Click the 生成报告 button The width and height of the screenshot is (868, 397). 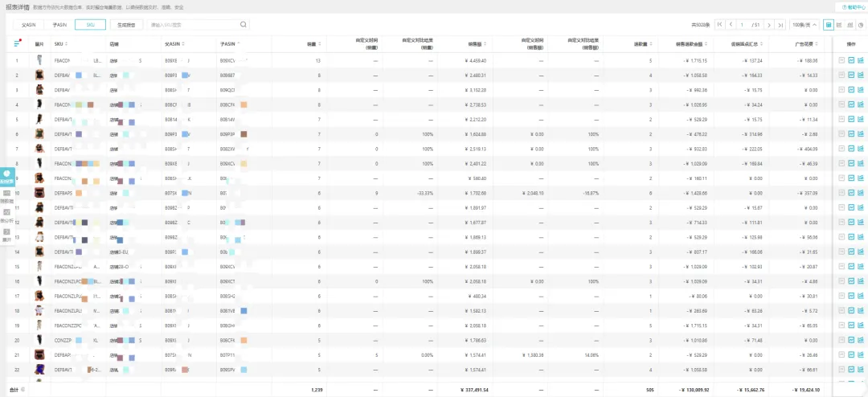(x=126, y=24)
